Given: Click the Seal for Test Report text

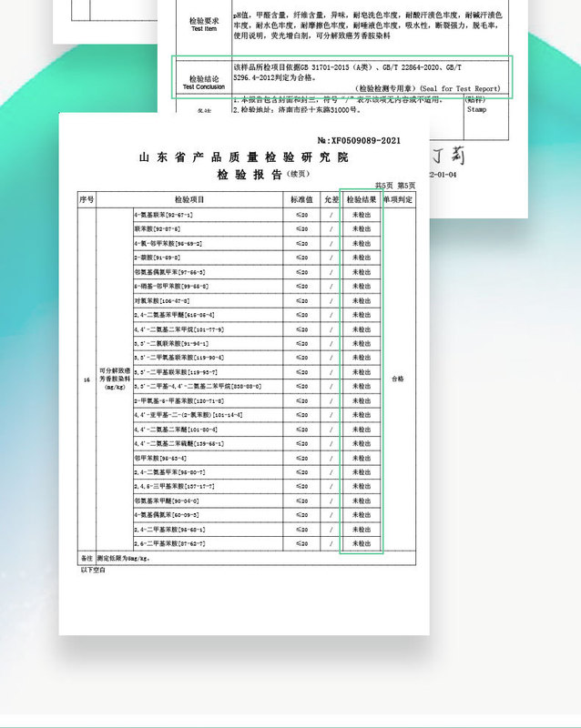Looking at the screenshot, I should pyautogui.click(x=428, y=88).
